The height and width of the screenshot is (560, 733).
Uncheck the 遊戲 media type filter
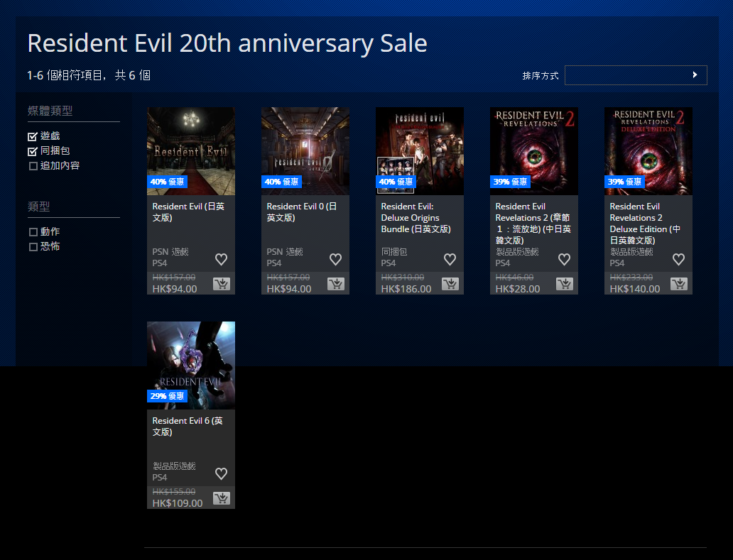click(x=33, y=136)
